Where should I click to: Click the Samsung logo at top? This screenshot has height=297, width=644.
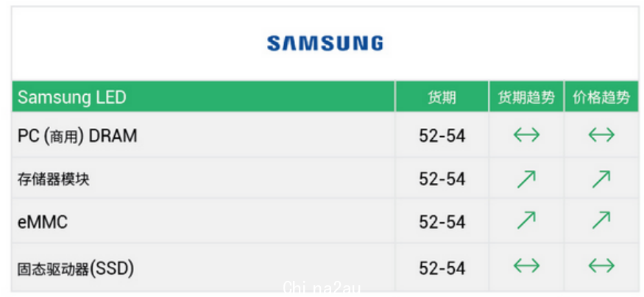point(325,43)
